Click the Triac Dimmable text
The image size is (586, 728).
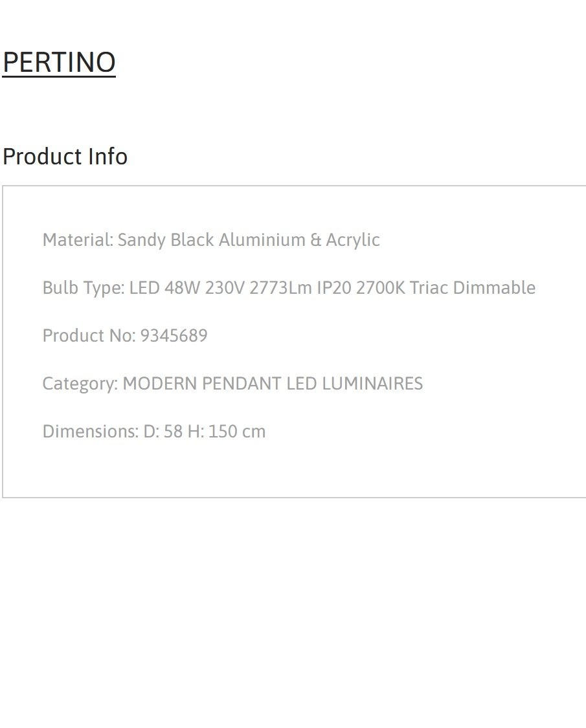coord(472,288)
